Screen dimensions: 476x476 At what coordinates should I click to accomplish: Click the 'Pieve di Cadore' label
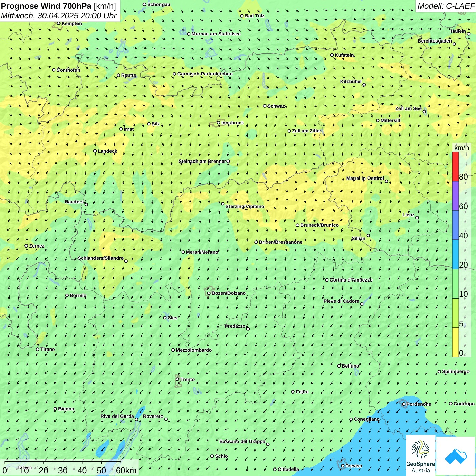tap(341, 301)
